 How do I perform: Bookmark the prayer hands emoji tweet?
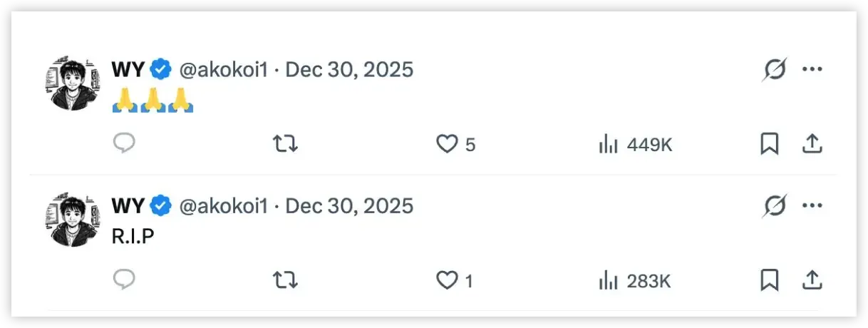coord(769,144)
